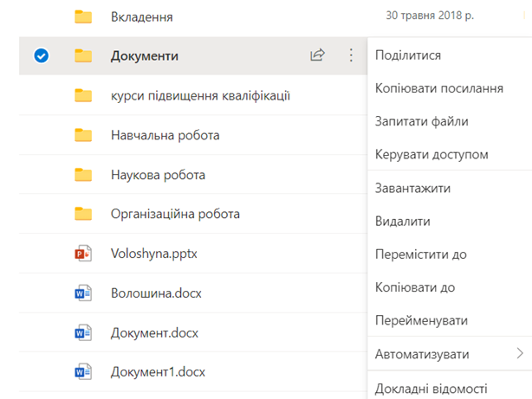Image resolution: width=532 pixels, height=399 pixels.
Task: Click the folder icon for Вкладення
Action: click(83, 16)
